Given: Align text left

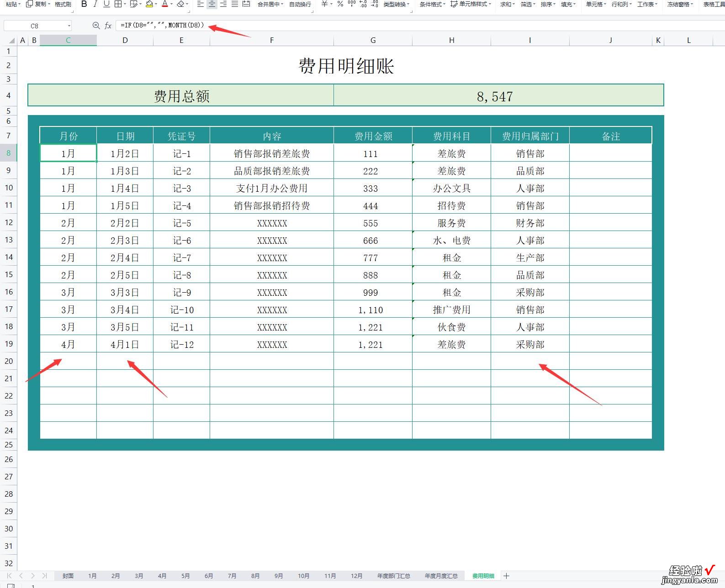Looking at the screenshot, I should point(201,4).
